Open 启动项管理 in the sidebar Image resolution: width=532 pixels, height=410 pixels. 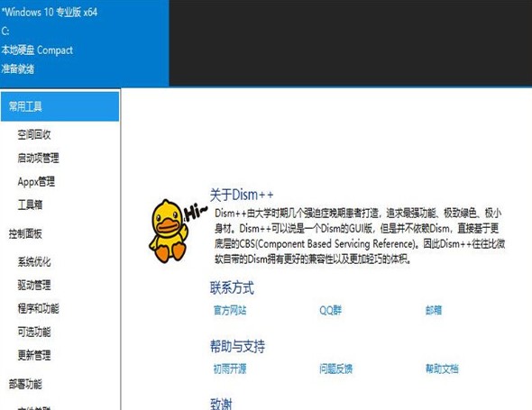pos(39,158)
